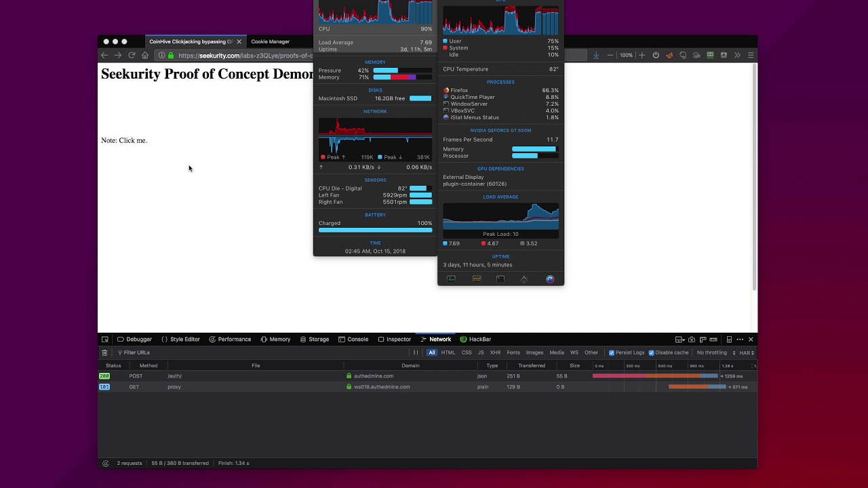This screenshot has height=488, width=868.
Task: Open the Firefox downloads arrow icon
Action: point(596,55)
